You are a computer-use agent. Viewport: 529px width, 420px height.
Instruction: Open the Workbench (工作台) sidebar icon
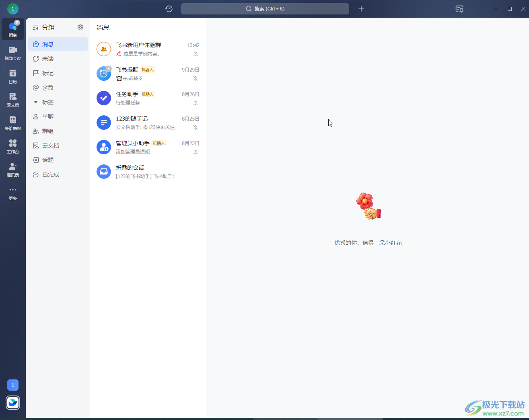tap(13, 146)
